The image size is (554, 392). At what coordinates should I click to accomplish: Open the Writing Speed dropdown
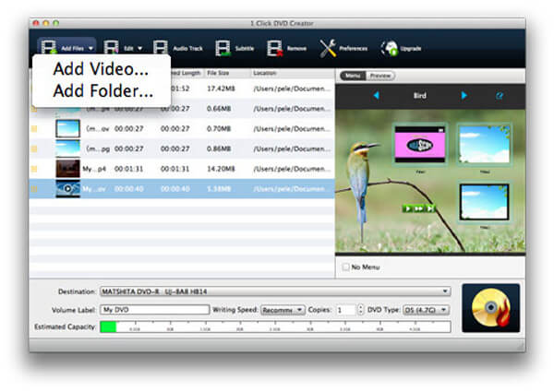(283, 310)
